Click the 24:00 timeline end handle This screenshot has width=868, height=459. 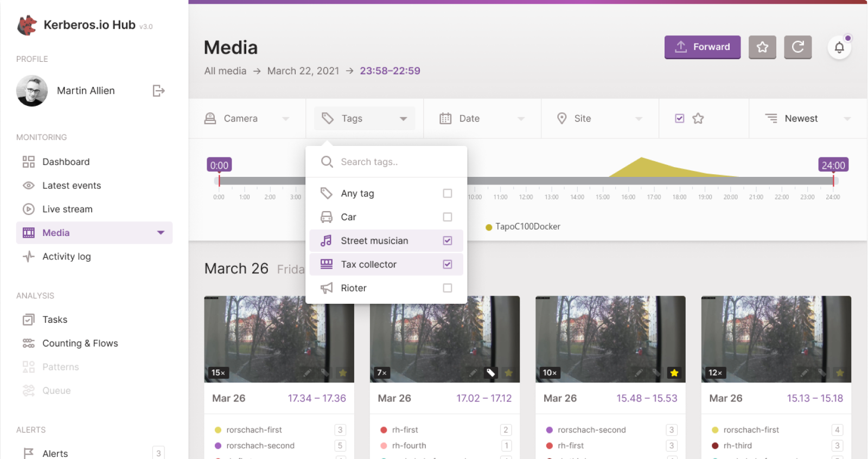tap(833, 165)
